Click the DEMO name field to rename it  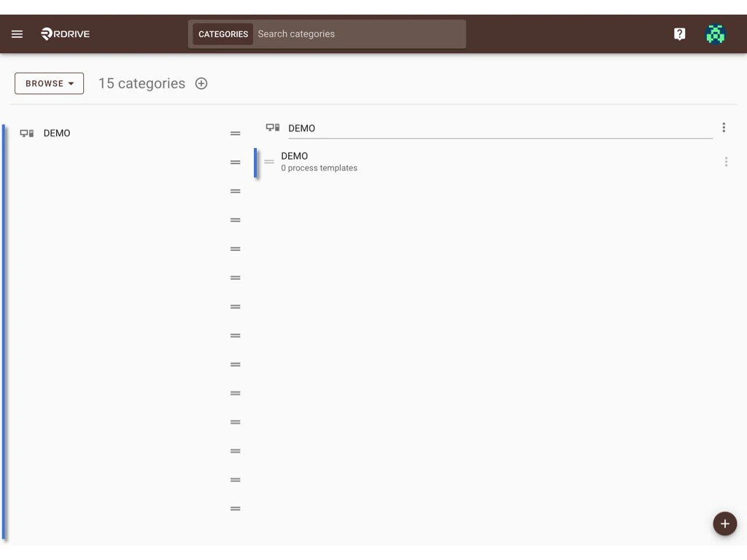[x=438, y=128]
